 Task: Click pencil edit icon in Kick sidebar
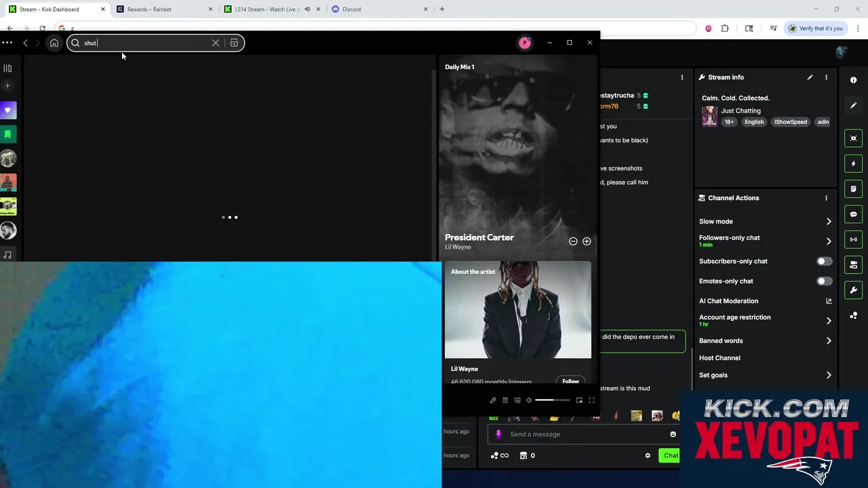point(853,106)
